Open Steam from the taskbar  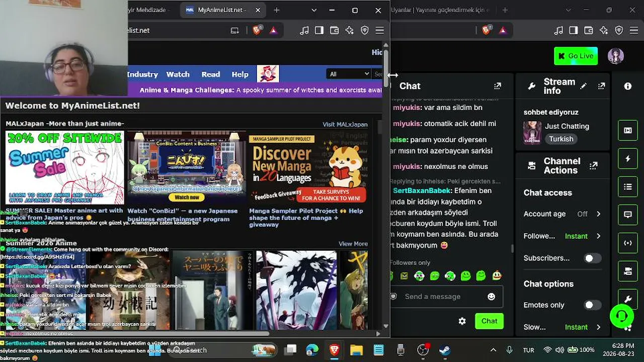tap(445, 350)
